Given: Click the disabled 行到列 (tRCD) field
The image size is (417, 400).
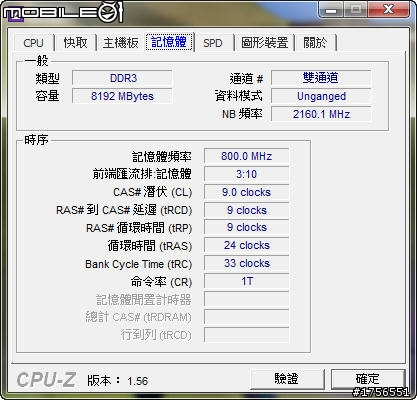Looking at the screenshot, I should pos(246,335).
